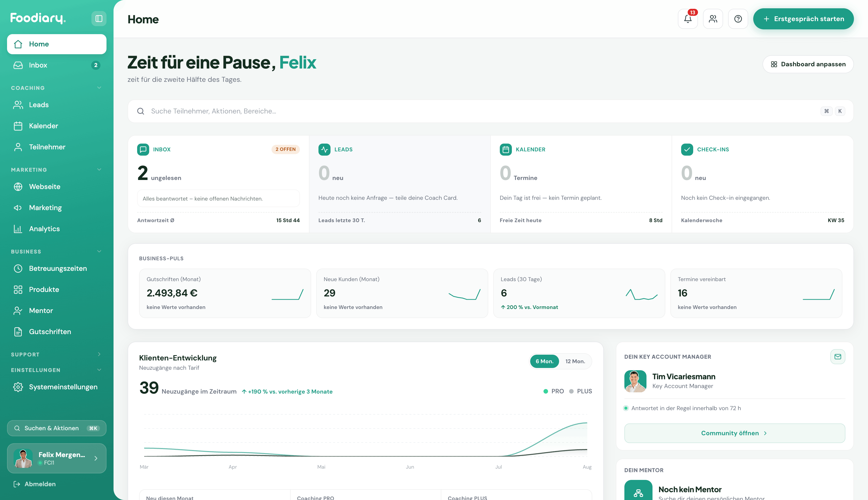Image resolution: width=868 pixels, height=500 pixels.
Task: Collapse the COACHING section chevron
Action: pyautogui.click(x=99, y=88)
